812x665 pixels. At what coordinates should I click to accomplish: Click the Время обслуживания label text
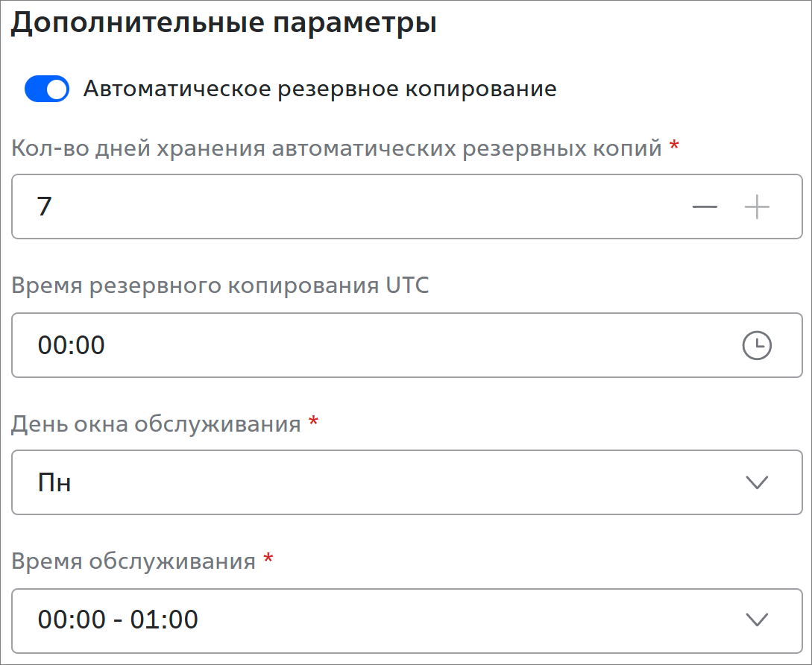tap(133, 561)
